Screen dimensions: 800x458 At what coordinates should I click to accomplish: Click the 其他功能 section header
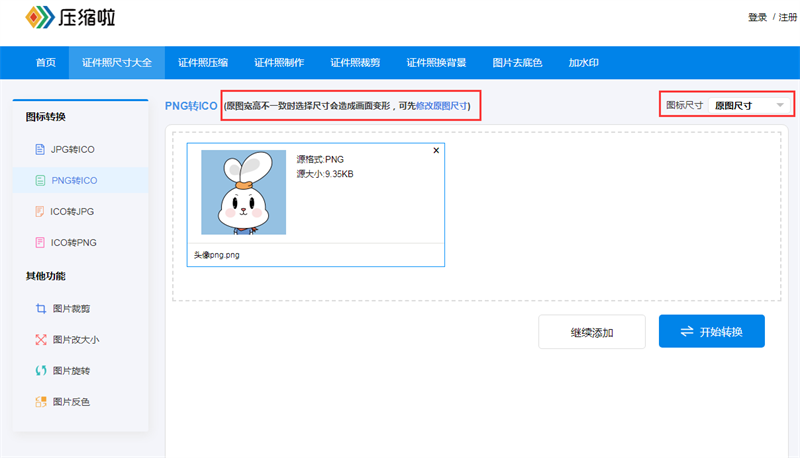click(46, 276)
